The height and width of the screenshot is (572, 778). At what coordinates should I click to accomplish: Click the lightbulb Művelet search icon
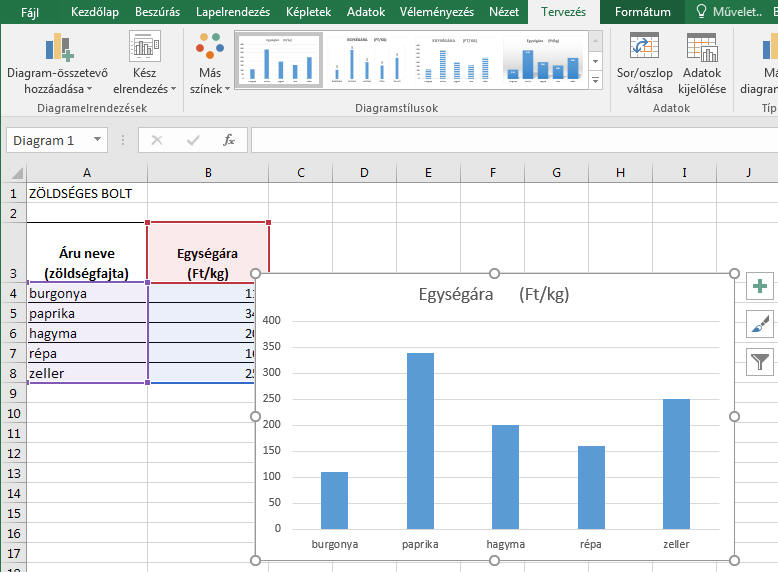[703, 12]
